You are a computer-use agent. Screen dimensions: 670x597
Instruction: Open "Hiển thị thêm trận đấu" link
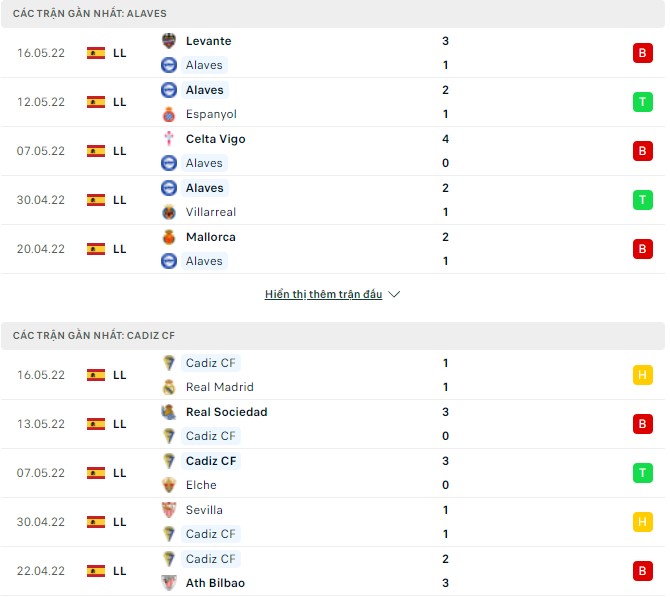323,295
